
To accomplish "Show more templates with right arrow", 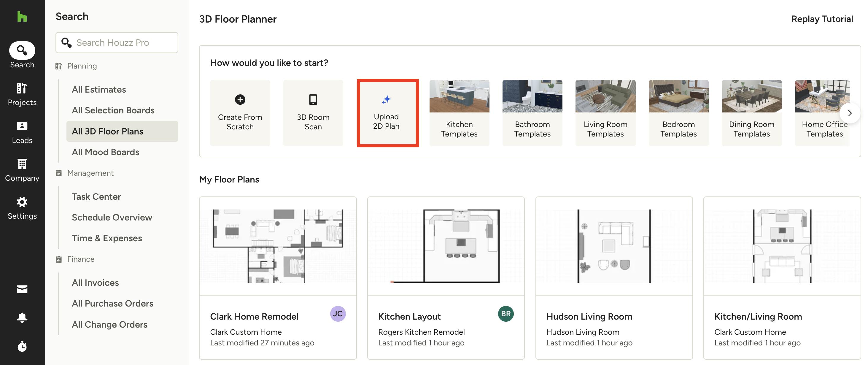I will [x=850, y=113].
